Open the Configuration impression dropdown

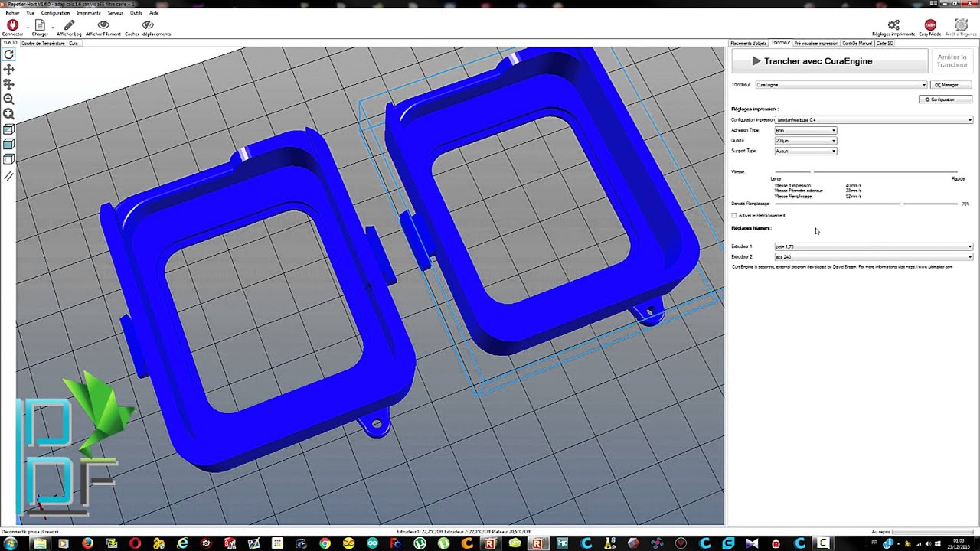pyautogui.click(x=874, y=120)
